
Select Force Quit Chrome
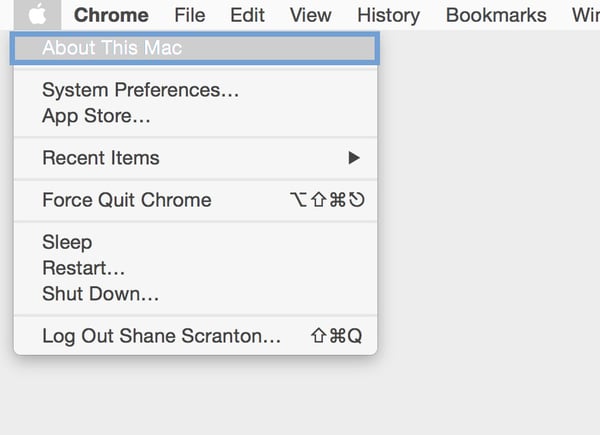coord(195,200)
